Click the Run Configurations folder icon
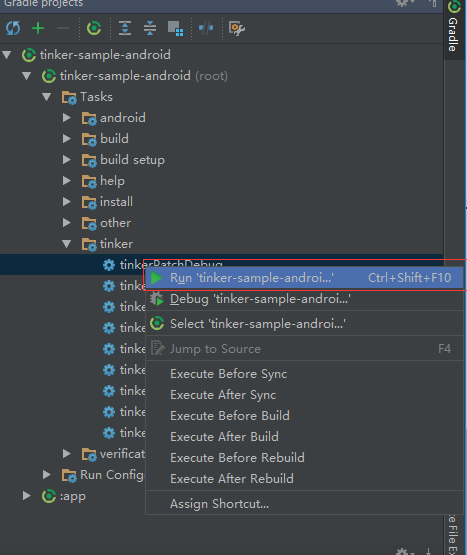467x555 pixels. tap(69, 475)
